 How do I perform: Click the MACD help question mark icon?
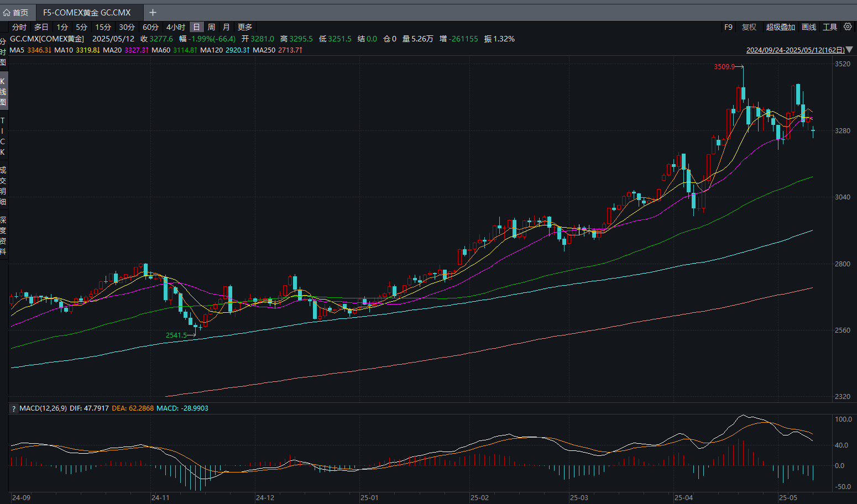click(12, 408)
